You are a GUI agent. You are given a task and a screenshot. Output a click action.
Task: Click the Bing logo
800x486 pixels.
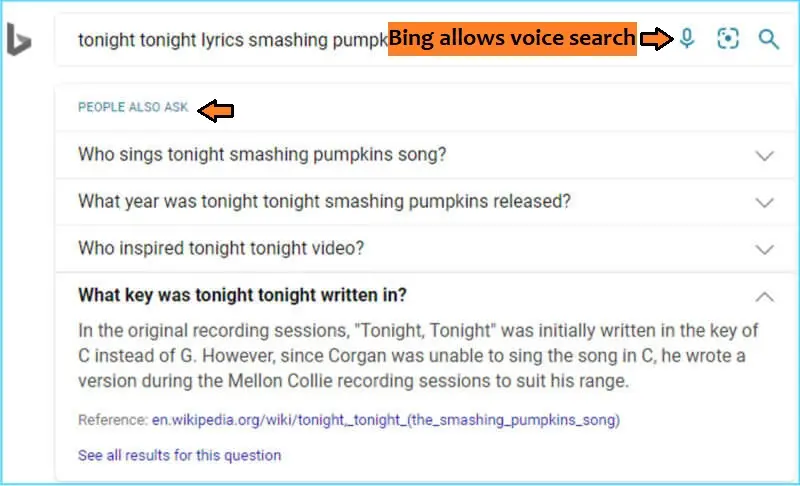click(19, 39)
